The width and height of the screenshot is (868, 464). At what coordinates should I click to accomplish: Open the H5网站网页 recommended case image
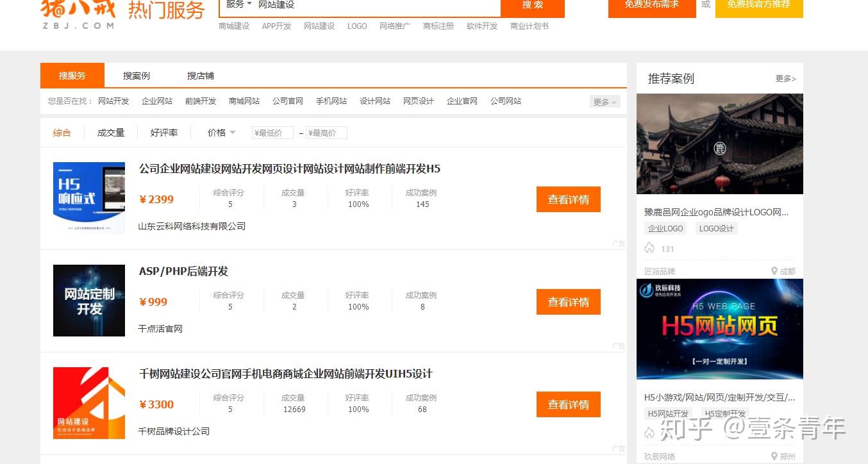[x=720, y=329]
